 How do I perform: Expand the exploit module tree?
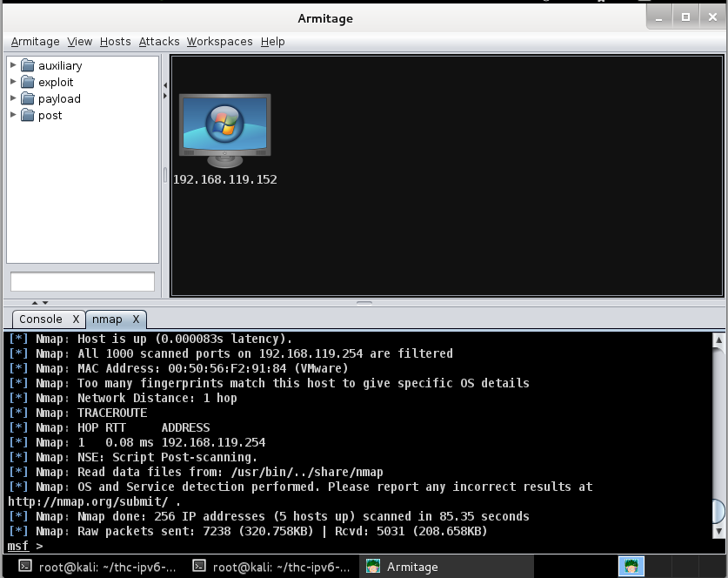point(13,82)
